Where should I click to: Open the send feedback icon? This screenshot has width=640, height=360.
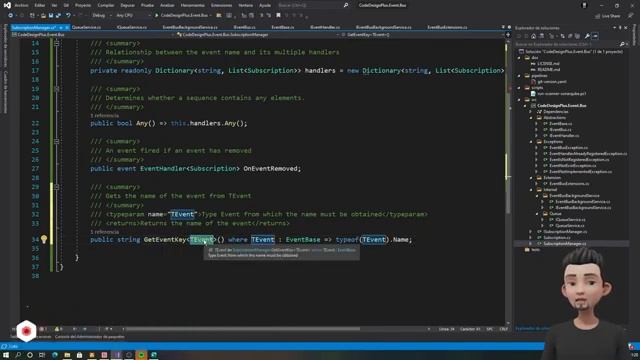click(x=631, y=16)
